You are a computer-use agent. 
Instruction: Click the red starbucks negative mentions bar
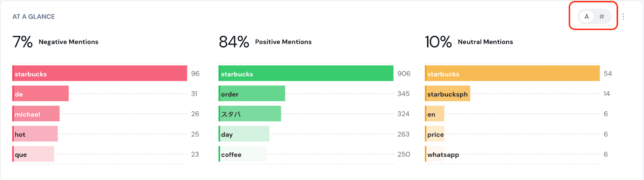pyautogui.click(x=100, y=74)
